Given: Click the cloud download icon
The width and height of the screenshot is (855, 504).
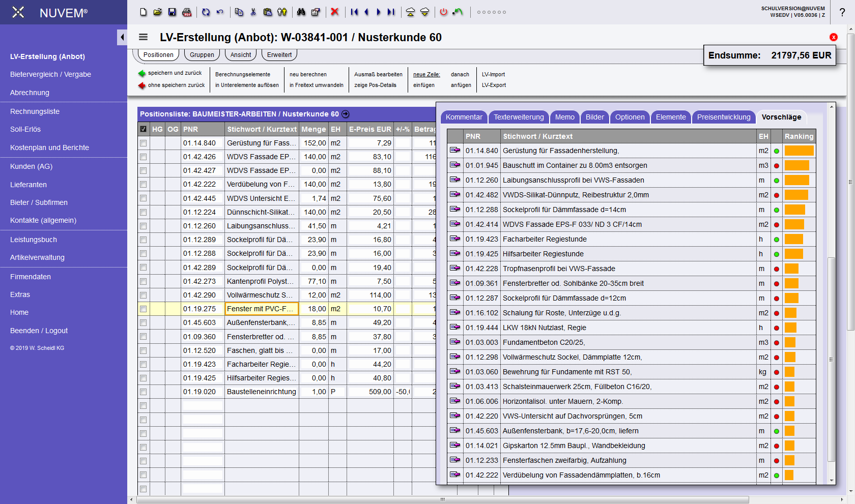Looking at the screenshot, I should (x=424, y=12).
